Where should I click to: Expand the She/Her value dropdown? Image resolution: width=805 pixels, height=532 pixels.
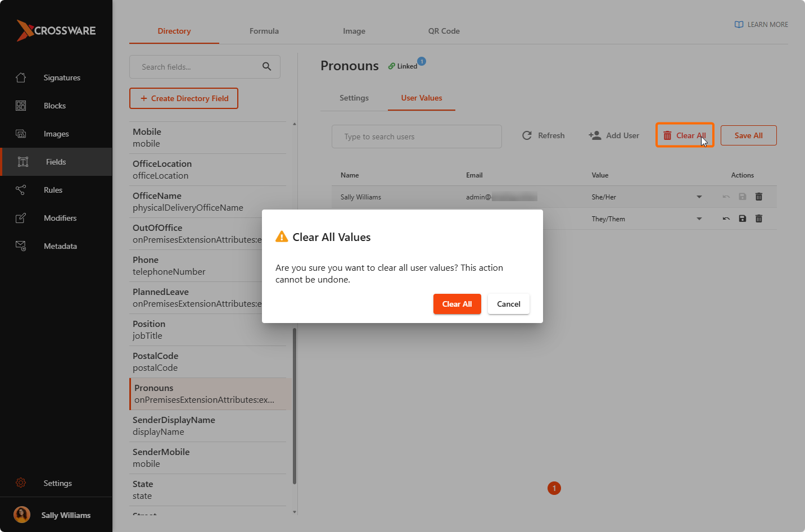point(699,197)
